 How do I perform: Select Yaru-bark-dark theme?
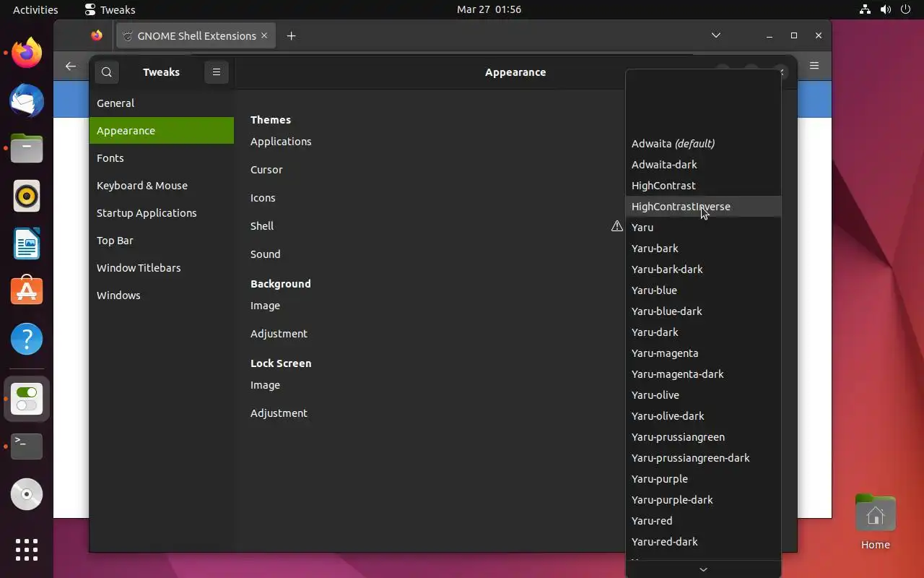pos(703,269)
